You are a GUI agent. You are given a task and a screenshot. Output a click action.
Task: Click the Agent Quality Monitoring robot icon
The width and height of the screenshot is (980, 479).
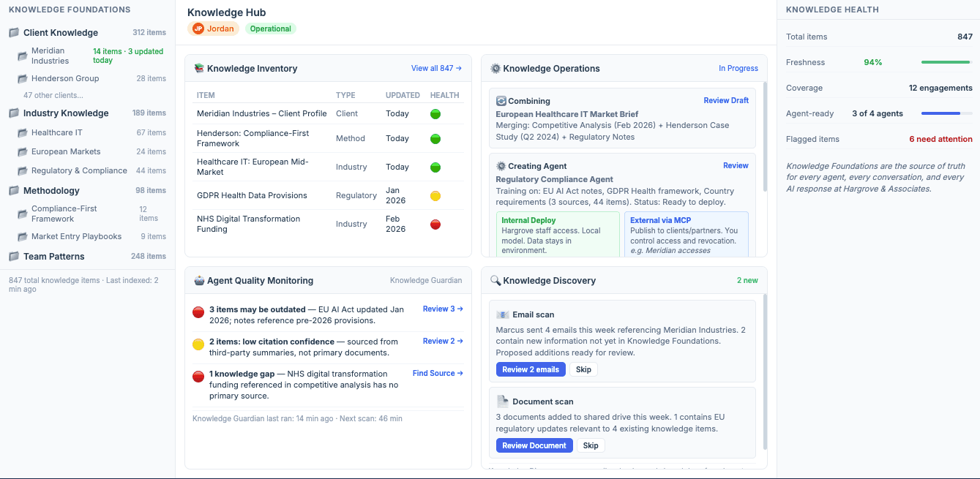199,280
